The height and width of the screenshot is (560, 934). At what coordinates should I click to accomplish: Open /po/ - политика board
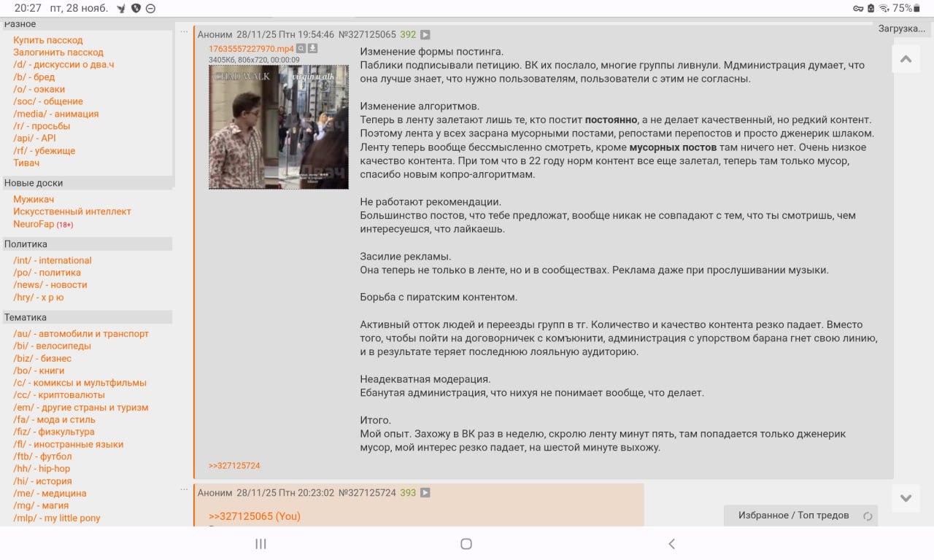point(47,273)
